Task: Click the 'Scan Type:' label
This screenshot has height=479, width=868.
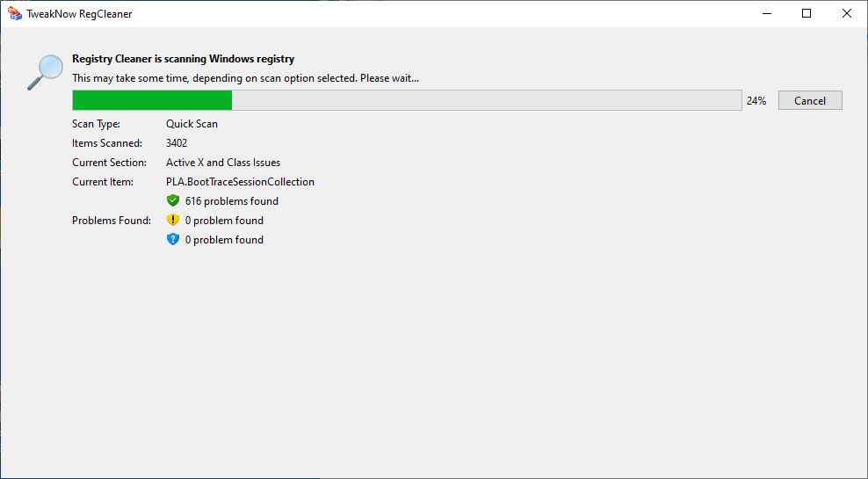Action: tap(97, 124)
